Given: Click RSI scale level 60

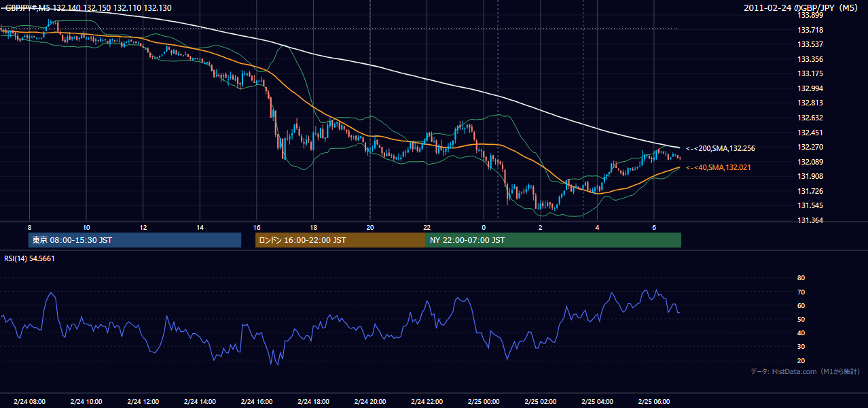Looking at the screenshot, I should coord(801,305).
